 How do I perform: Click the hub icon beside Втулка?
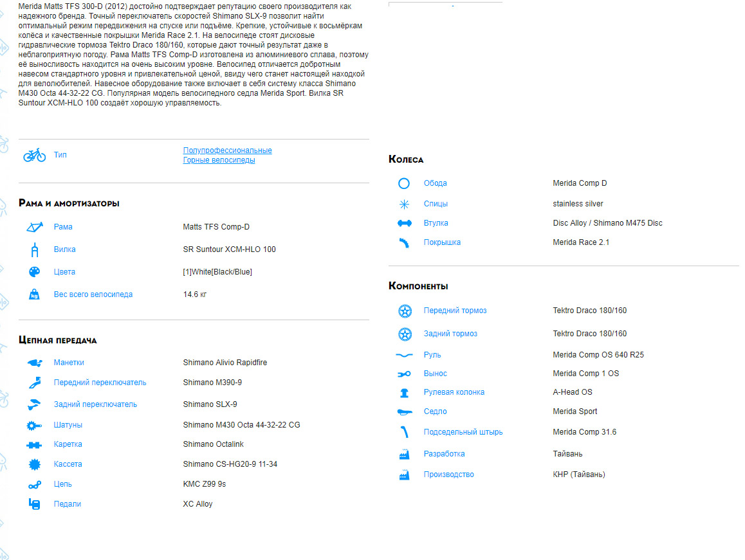pyautogui.click(x=404, y=223)
